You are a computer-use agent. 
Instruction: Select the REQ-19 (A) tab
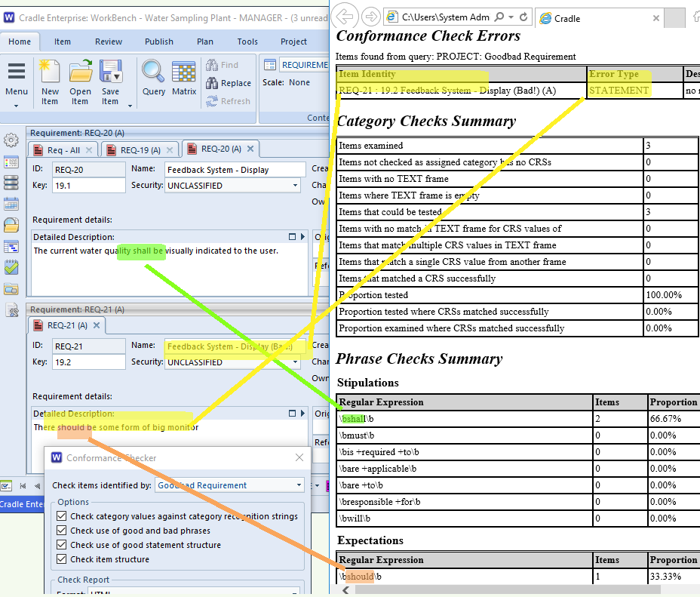pyautogui.click(x=141, y=149)
